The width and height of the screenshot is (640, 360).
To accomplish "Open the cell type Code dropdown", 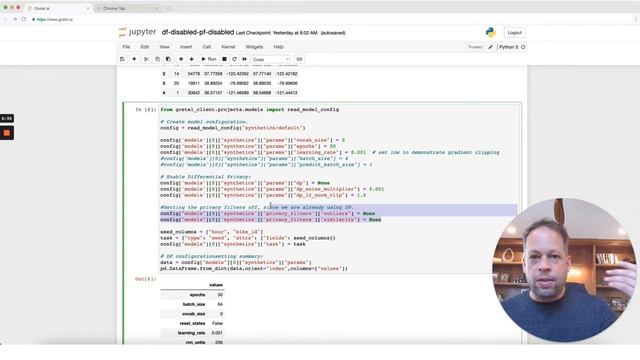I will pos(271,60).
